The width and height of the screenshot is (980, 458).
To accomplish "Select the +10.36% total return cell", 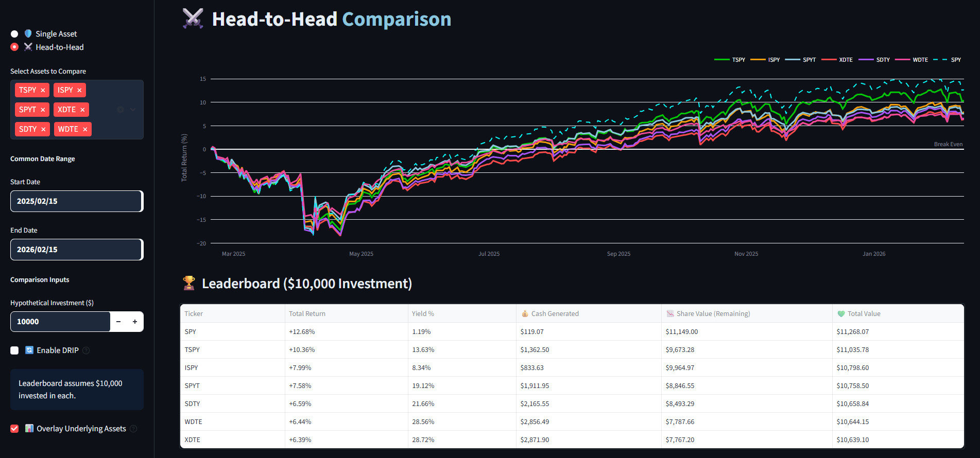I will [x=346, y=349].
